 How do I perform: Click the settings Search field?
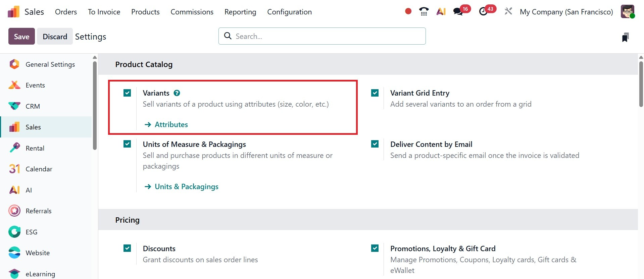tap(322, 36)
